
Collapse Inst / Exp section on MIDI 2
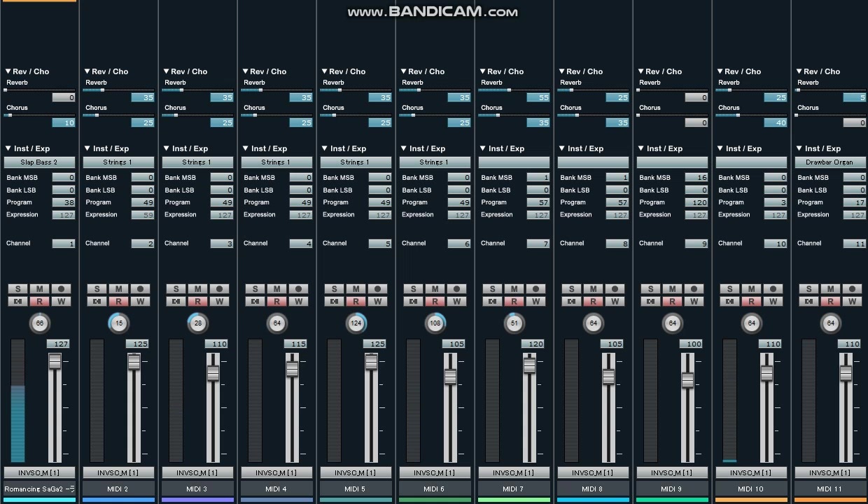pyautogui.click(x=87, y=148)
